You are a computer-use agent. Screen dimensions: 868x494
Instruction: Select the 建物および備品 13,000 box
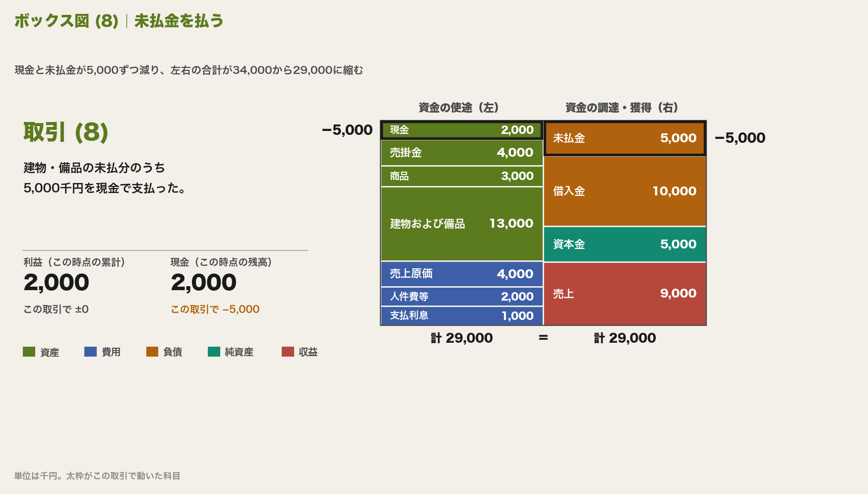[462, 224]
